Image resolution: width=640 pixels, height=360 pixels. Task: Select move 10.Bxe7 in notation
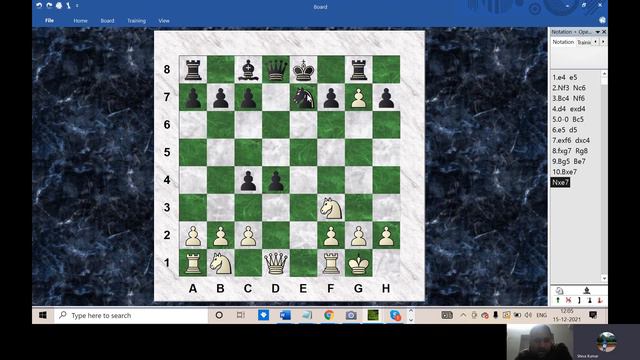pos(564,172)
